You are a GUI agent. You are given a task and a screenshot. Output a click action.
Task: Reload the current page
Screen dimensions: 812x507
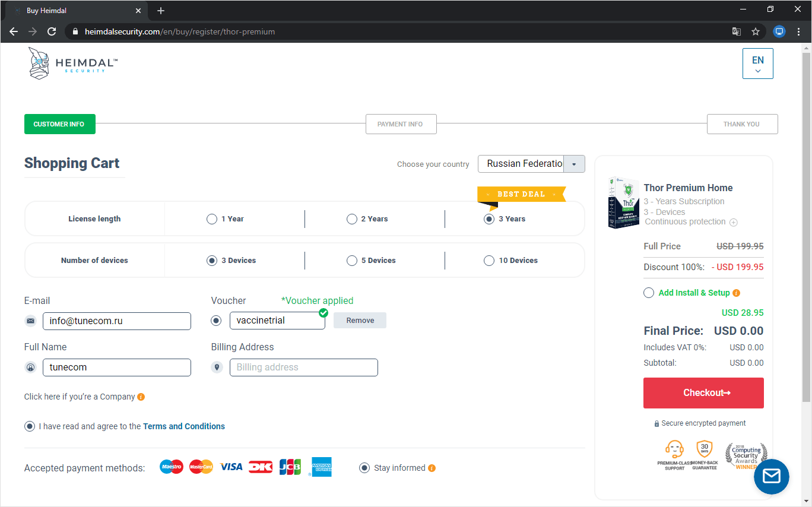click(x=52, y=31)
